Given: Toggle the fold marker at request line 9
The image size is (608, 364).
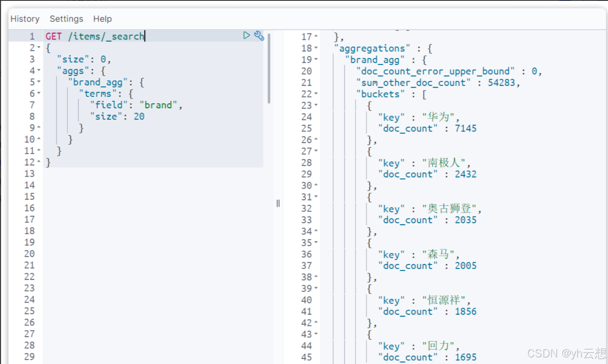Looking at the screenshot, I should 39,128.
